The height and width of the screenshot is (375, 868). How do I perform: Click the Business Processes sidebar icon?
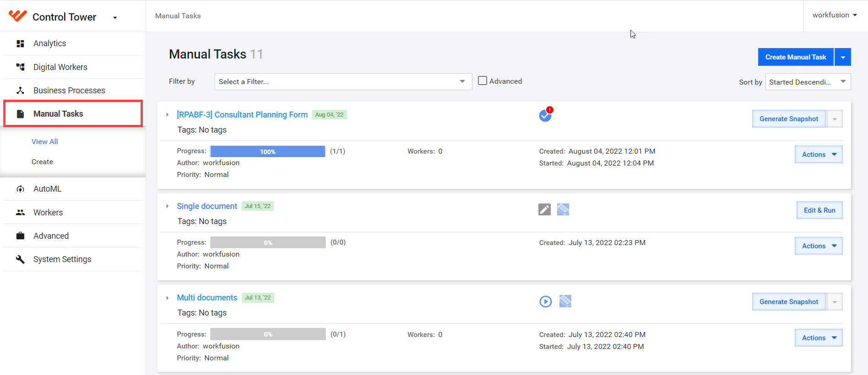point(20,91)
